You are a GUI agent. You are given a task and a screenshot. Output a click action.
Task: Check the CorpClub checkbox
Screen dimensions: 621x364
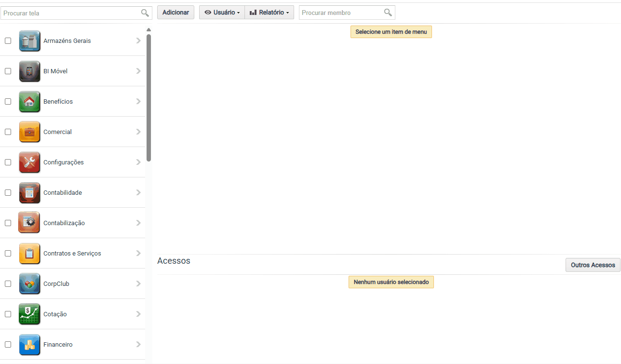(8, 284)
